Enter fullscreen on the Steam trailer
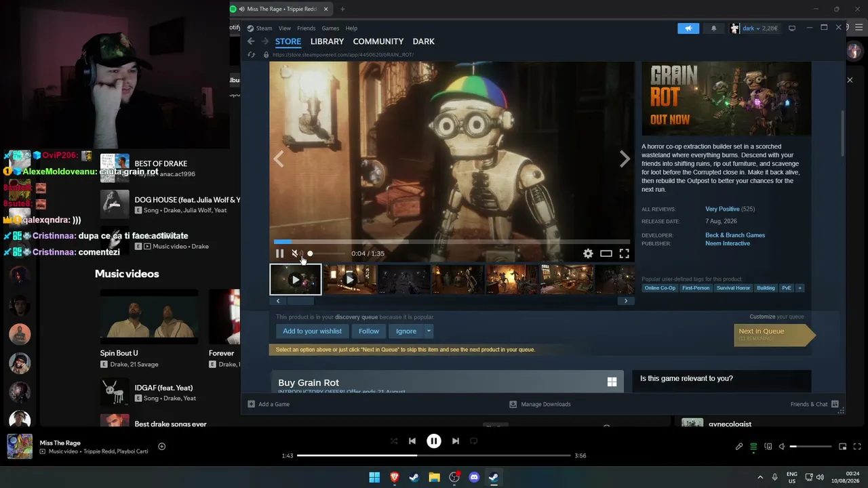The width and height of the screenshot is (868, 488). tap(624, 253)
